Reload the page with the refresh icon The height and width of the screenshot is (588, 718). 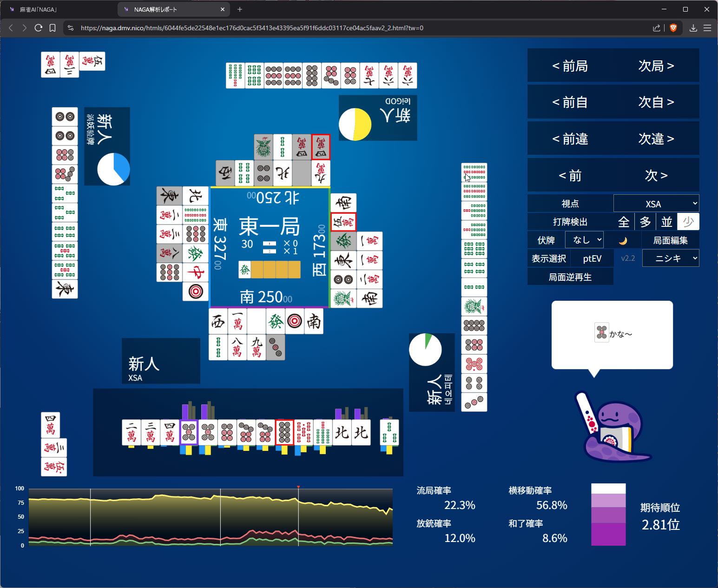[x=39, y=28]
